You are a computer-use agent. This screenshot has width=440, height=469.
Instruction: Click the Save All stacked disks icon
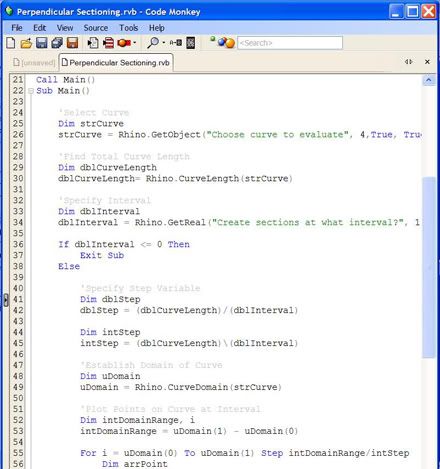point(57,43)
